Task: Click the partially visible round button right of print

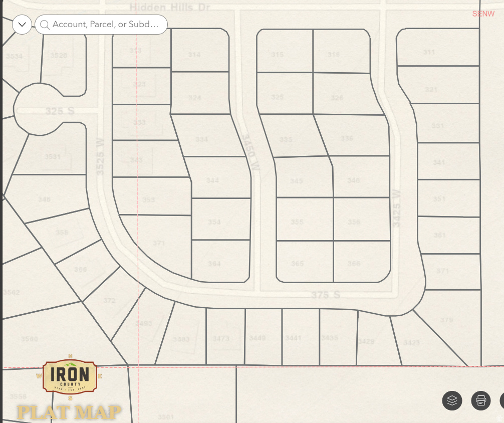Action: (x=501, y=400)
